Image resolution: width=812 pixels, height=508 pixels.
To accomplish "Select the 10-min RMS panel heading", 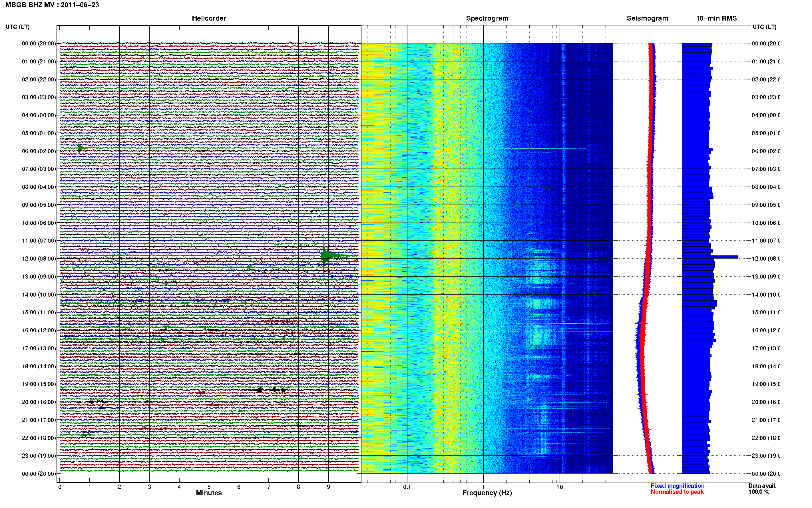I will (716, 18).
